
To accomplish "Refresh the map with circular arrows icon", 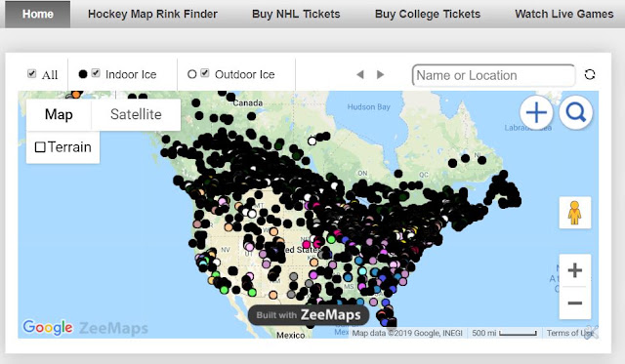I will coord(590,74).
